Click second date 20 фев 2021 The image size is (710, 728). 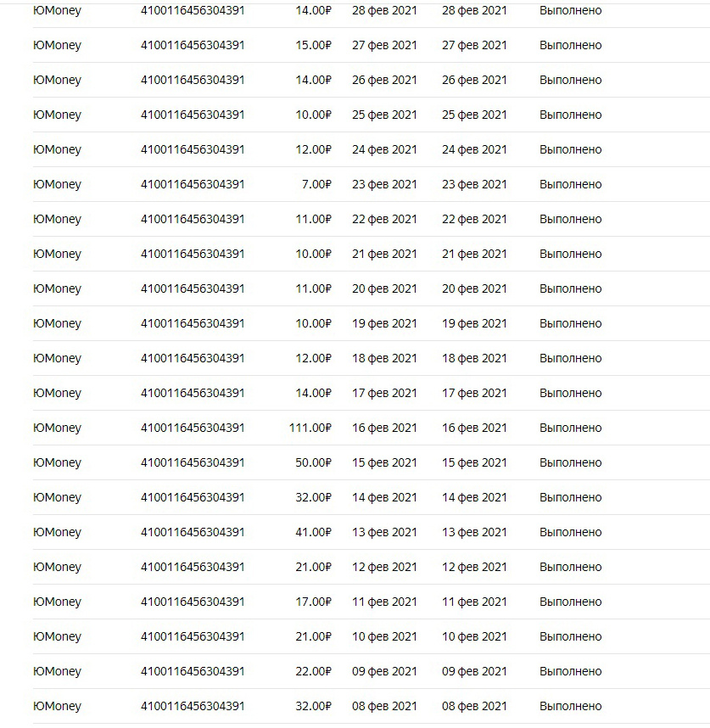pyautogui.click(x=474, y=288)
